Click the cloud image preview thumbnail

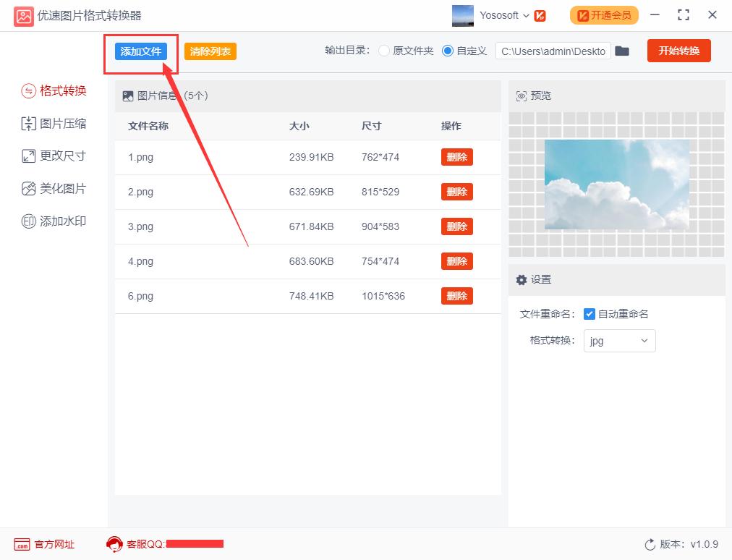[x=616, y=184]
